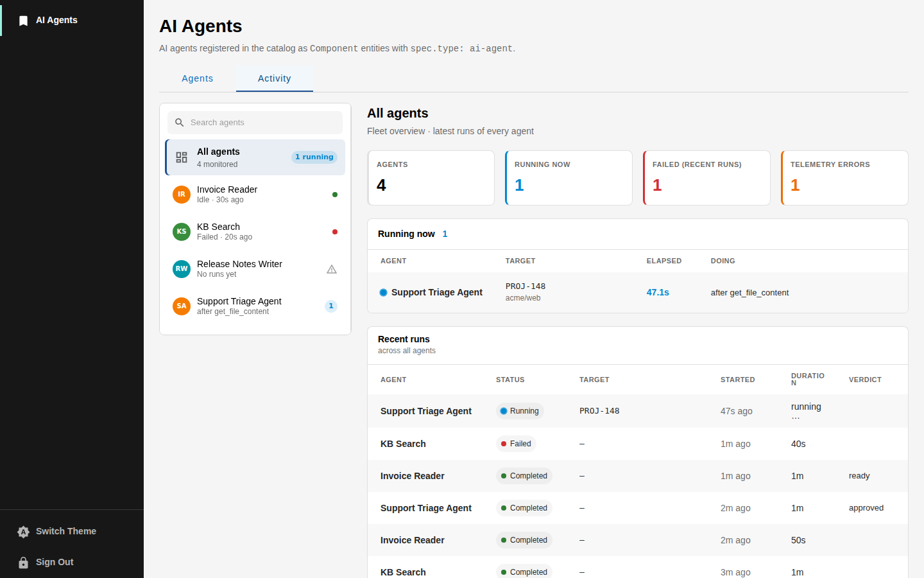Viewport: 924px width, 578px height.
Task: Click the Failed status chip for KB Search
Action: 516,444
